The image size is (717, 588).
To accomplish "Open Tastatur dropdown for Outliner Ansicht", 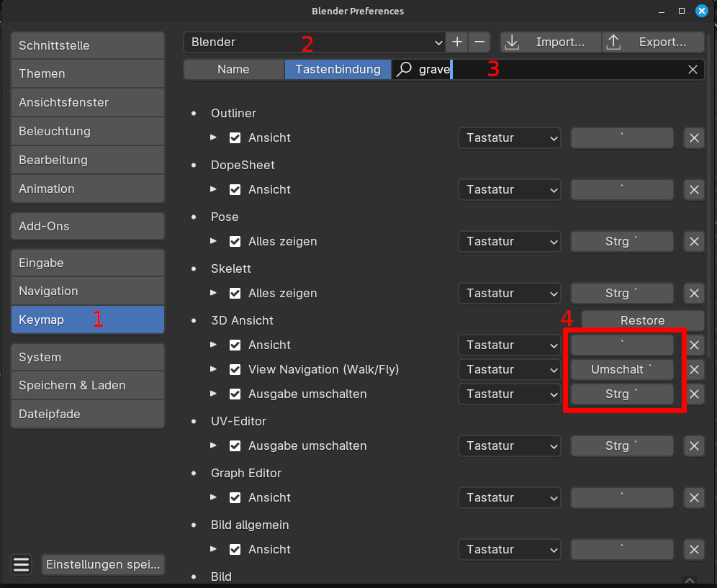I will pos(510,138).
